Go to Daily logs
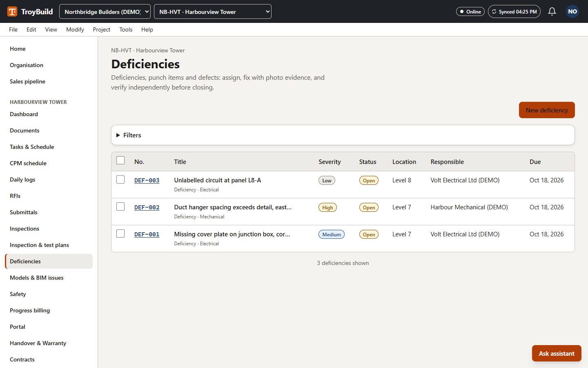The image size is (588, 368). [49, 180]
